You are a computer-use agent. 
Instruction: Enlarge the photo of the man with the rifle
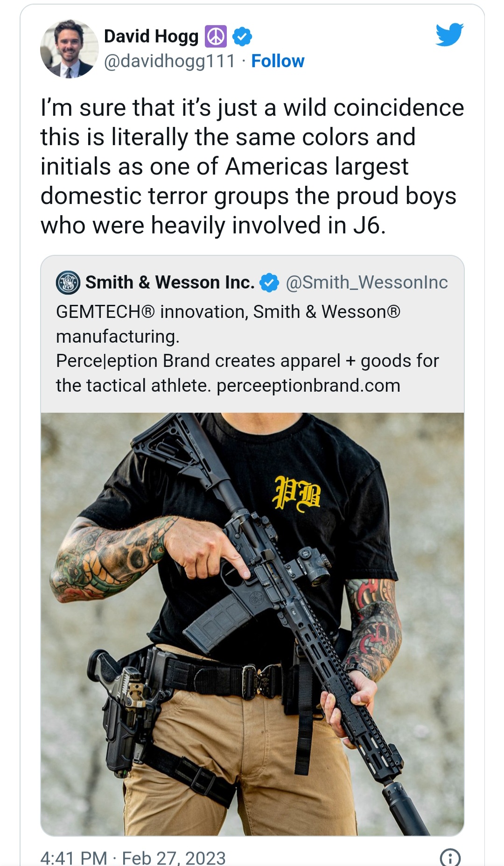pyautogui.click(x=252, y=624)
